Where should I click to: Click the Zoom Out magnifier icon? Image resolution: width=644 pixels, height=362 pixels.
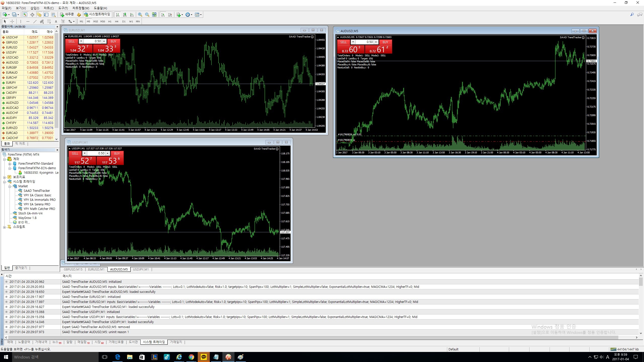(147, 15)
